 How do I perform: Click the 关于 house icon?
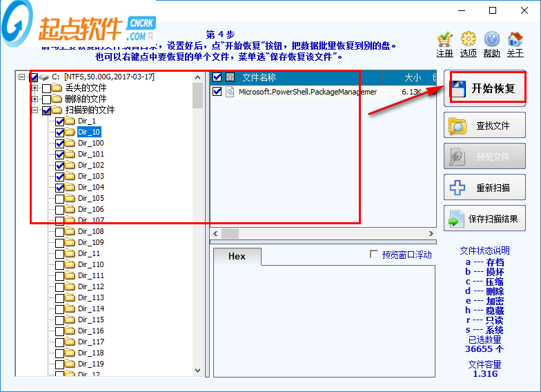515,39
